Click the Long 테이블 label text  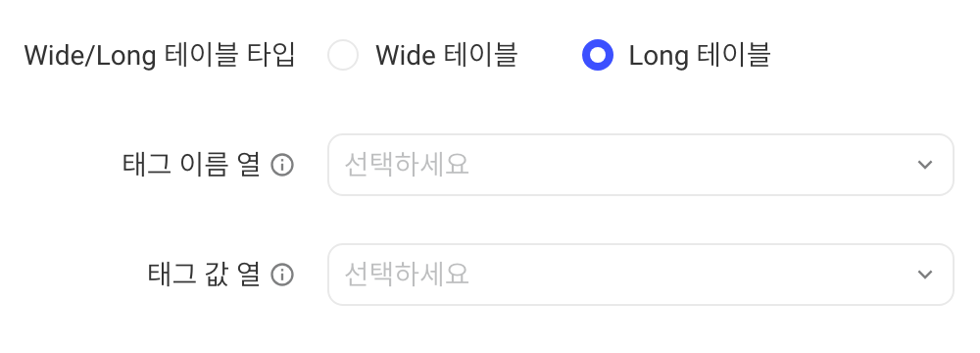(700, 55)
